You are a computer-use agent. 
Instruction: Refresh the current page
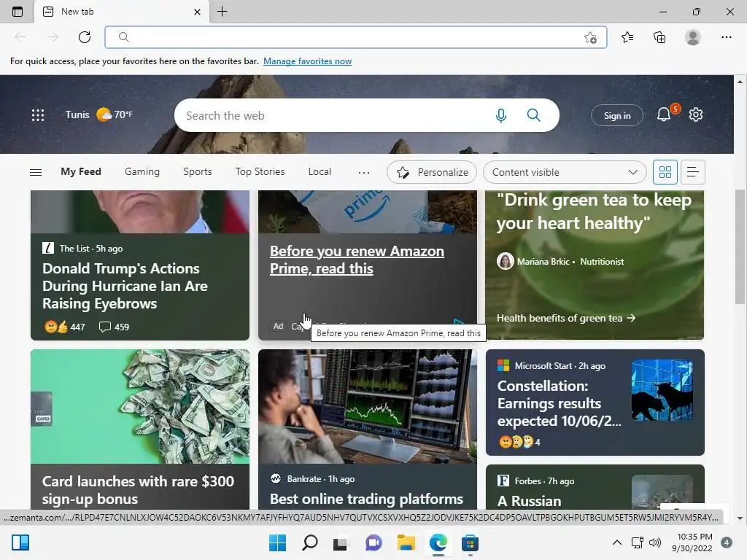pos(85,37)
